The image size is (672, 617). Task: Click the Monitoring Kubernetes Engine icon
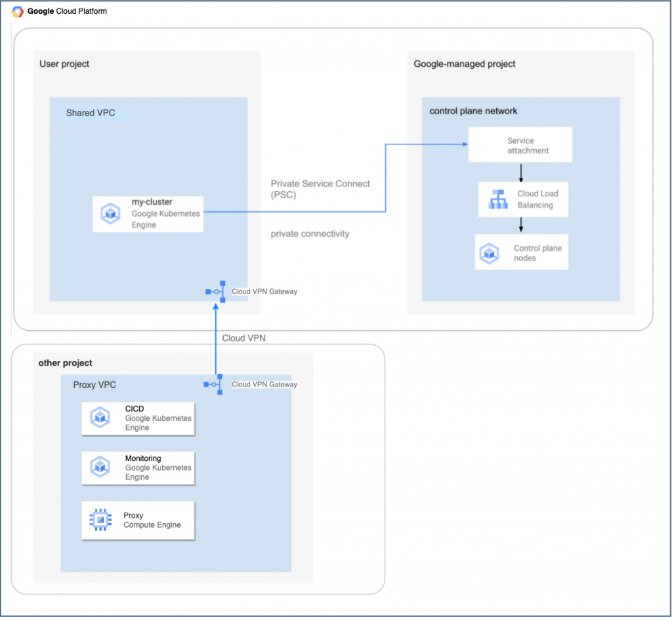pos(100,467)
